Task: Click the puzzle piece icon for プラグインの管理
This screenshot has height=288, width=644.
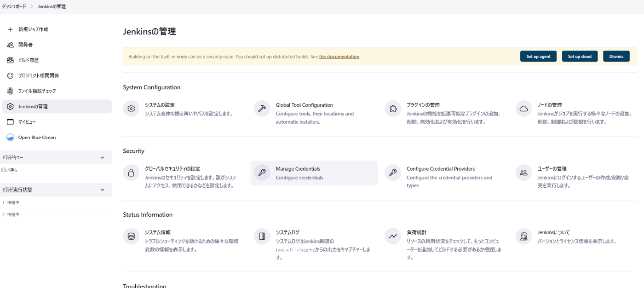Action: coord(393,109)
